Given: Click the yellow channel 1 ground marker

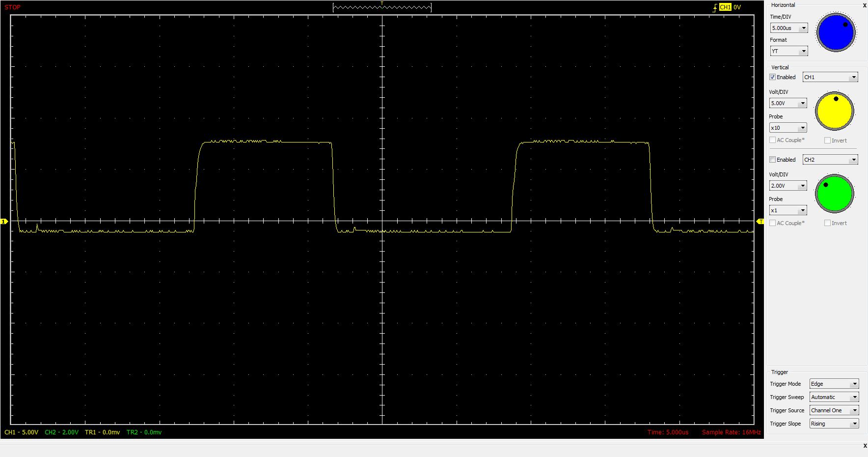Looking at the screenshot, I should tap(4, 222).
